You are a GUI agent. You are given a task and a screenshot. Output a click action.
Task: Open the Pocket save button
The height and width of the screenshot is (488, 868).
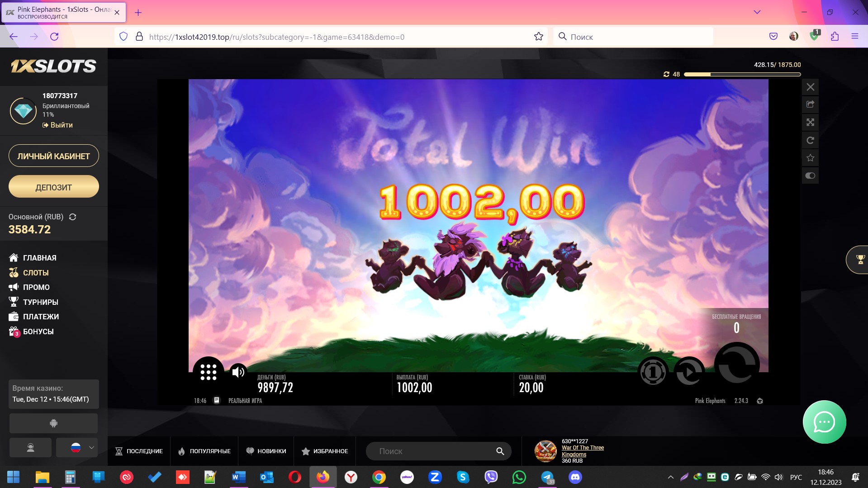(773, 37)
